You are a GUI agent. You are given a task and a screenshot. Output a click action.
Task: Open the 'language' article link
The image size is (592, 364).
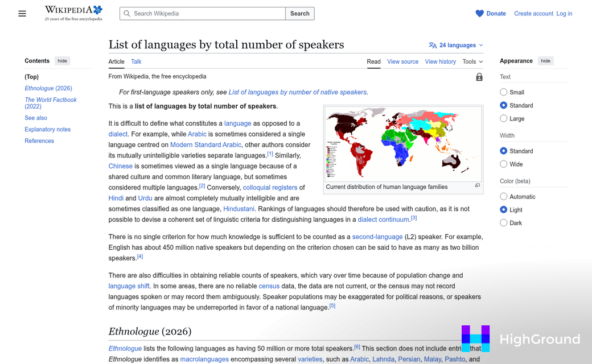pos(237,123)
